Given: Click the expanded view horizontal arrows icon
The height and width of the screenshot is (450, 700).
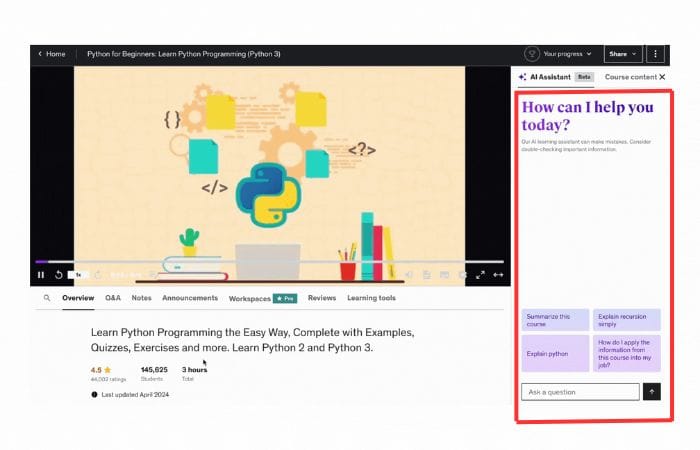Looking at the screenshot, I should (x=498, y=275).
